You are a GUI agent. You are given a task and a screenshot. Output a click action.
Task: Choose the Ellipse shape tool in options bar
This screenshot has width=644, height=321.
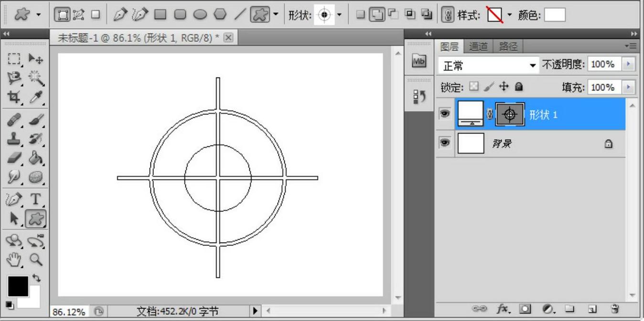(x=200, y=15)
